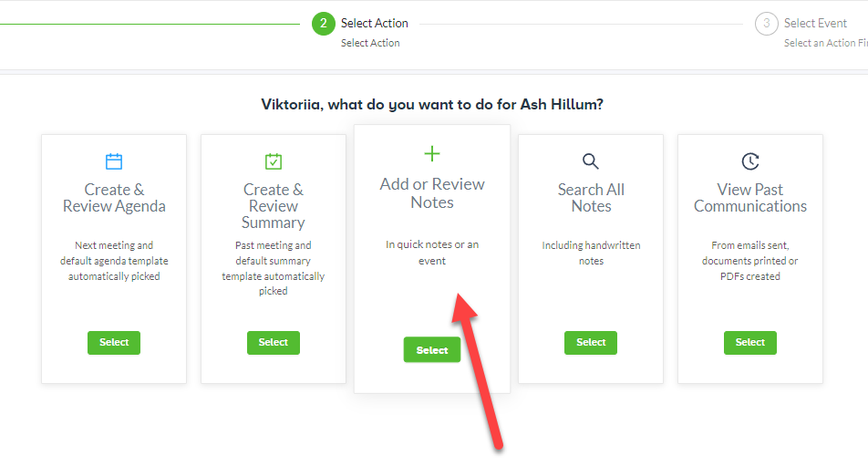Click the green plus icon for notes

click(432, 153)
